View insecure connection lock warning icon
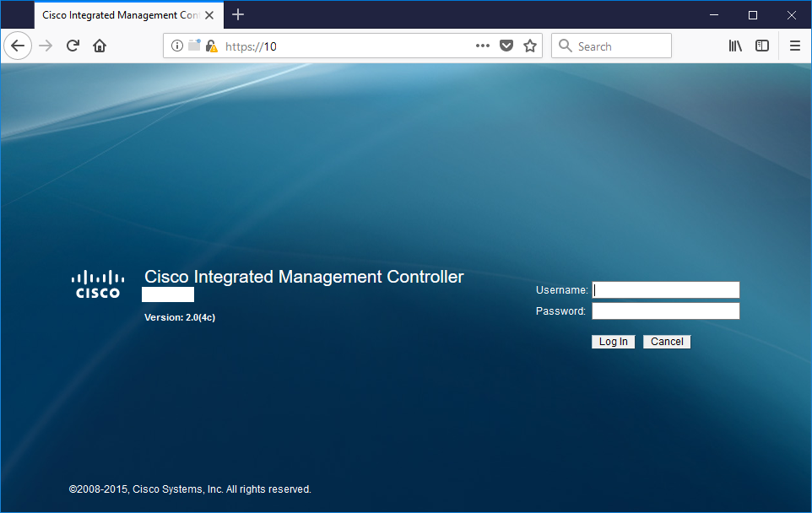 tap(211, 46)
